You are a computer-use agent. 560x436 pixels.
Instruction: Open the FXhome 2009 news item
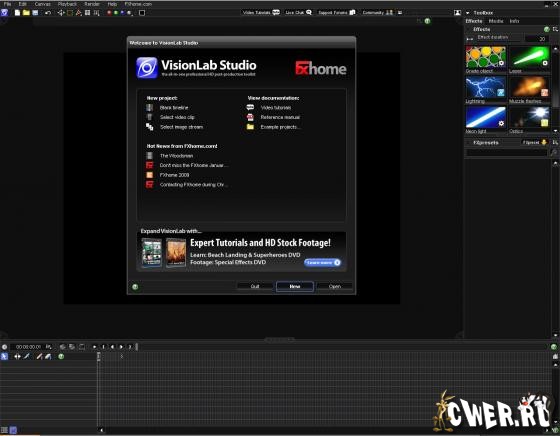(174, 175)
